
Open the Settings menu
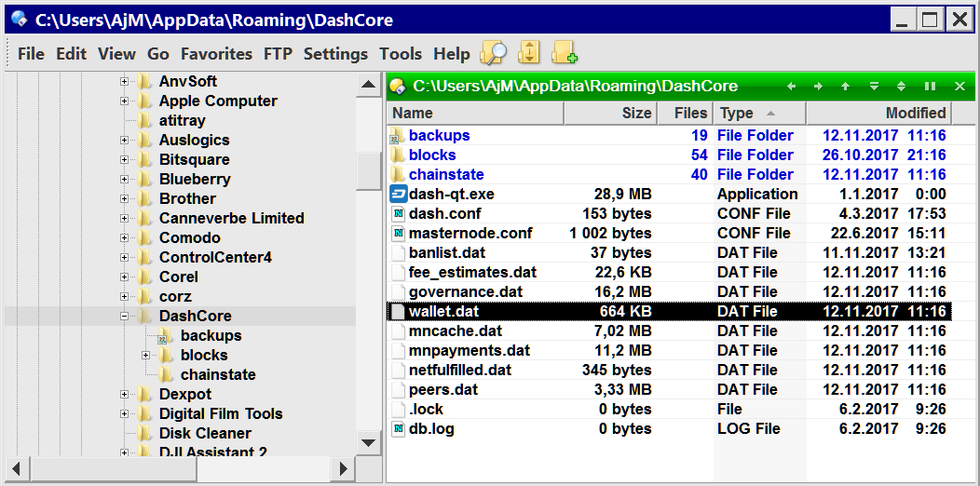click(x=335, y=54)
